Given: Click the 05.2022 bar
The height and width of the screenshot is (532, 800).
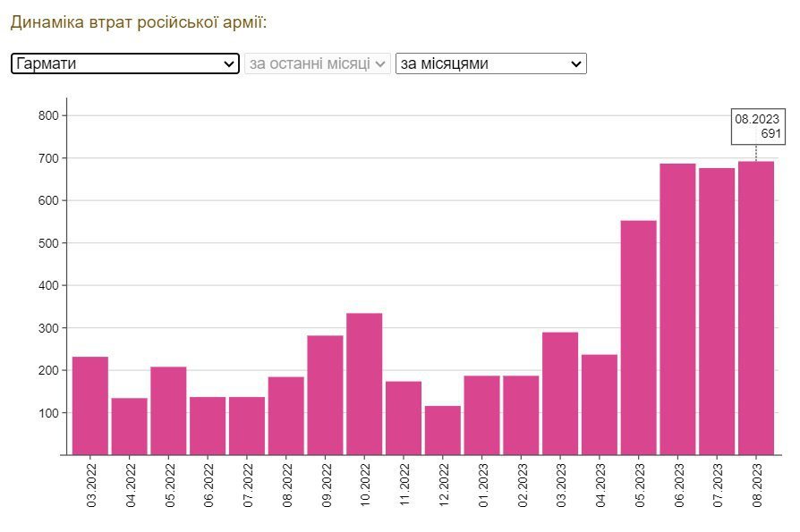Looking at the screenshot, I should [x=168, y=410].
